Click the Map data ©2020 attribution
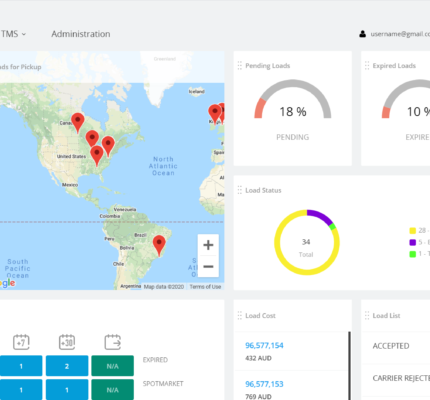Viewport: 430px width, 400px height. coord(164,287)
